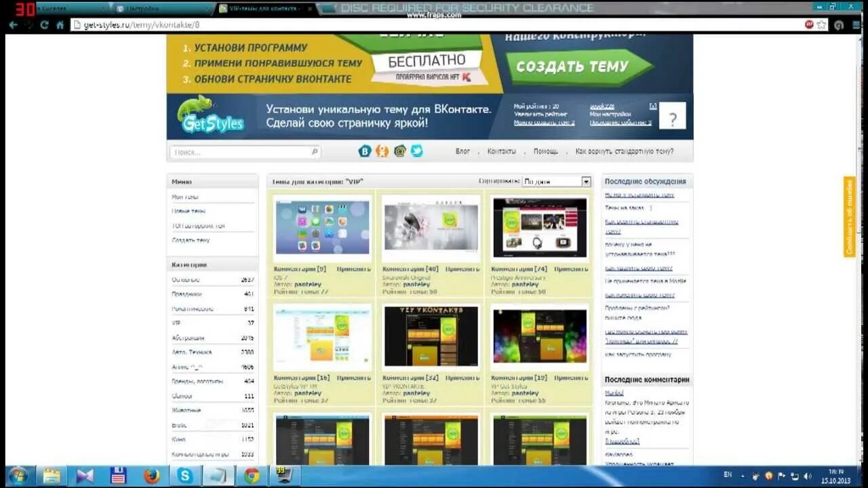Apply the iOS 7 theme via Применить
Screen dimensions: 868x488
click(353, 269)
